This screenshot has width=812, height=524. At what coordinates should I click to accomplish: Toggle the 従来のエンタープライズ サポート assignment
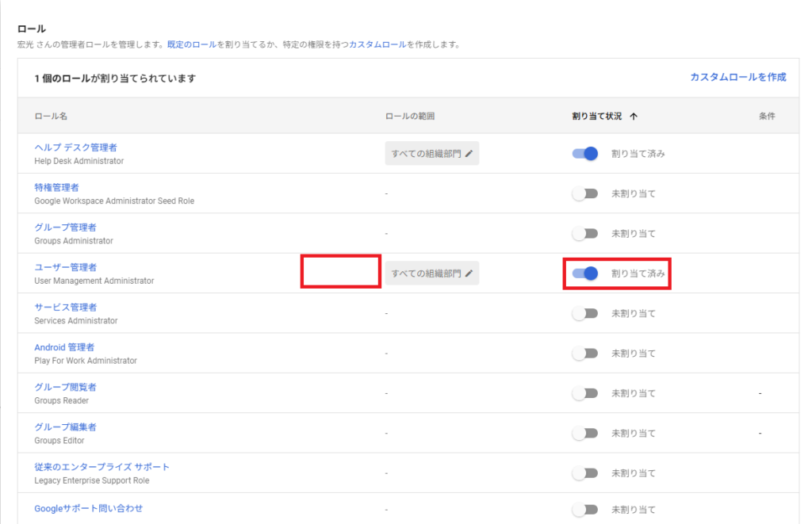coord(584,472)
